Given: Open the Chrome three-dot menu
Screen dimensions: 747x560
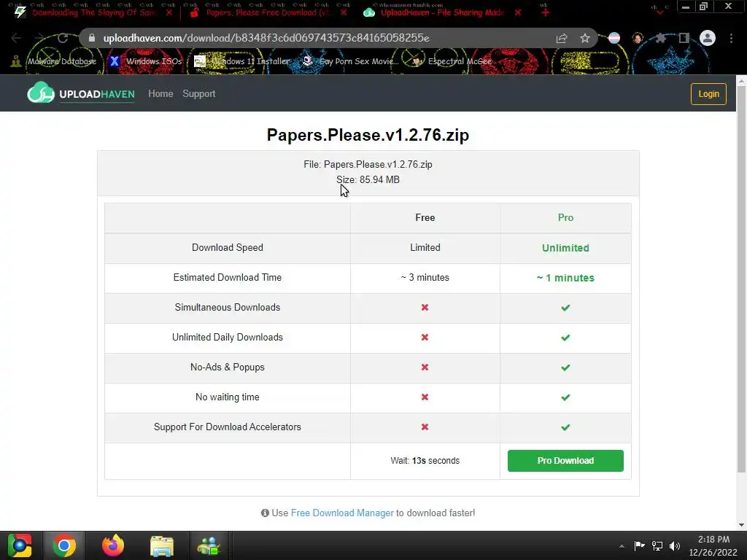Looking at the screenshot, I should 731,38.
